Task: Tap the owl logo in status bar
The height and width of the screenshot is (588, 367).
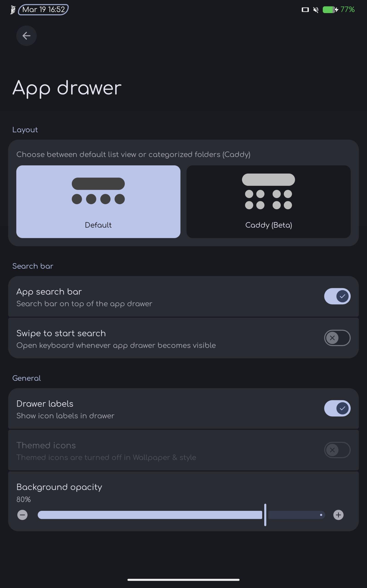Action: click(x=13, y=10)
